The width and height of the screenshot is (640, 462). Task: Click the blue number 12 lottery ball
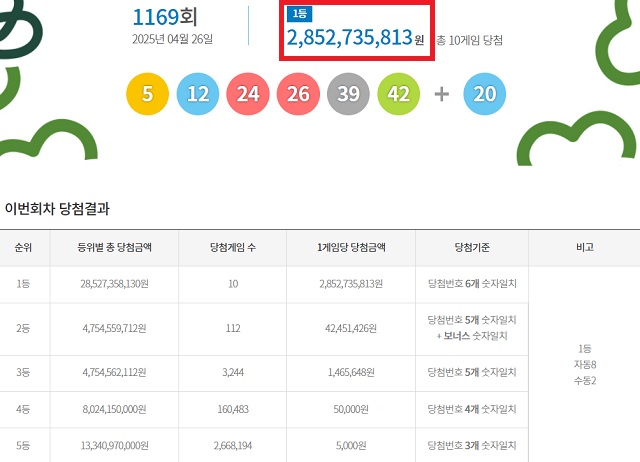tap(197, 95)
